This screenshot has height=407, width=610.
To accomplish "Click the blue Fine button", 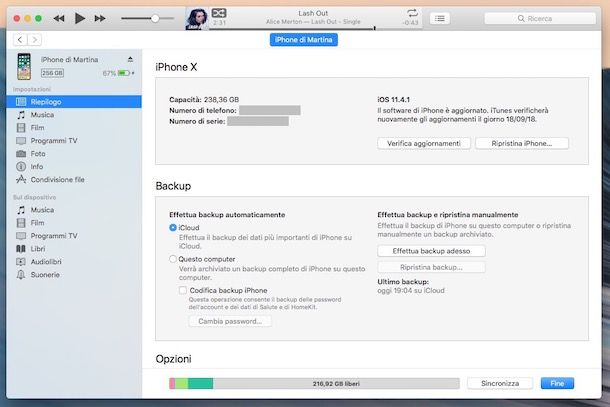I will click(557, 383).
